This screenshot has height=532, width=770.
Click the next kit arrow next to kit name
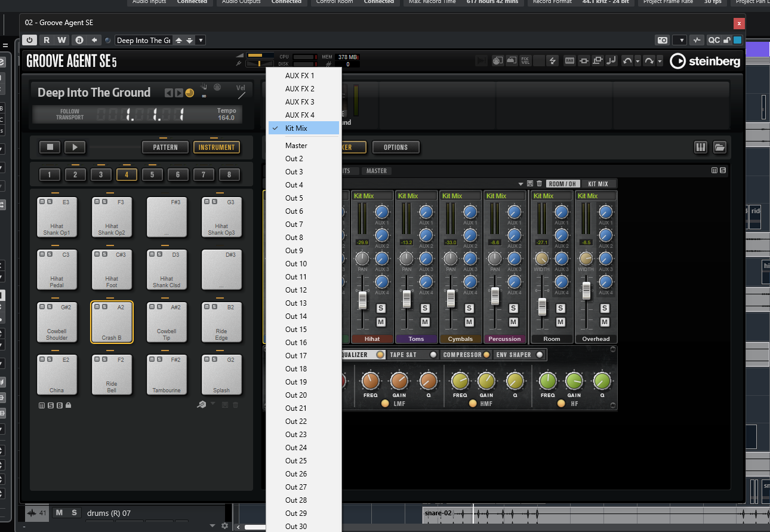tap(179, 93)
